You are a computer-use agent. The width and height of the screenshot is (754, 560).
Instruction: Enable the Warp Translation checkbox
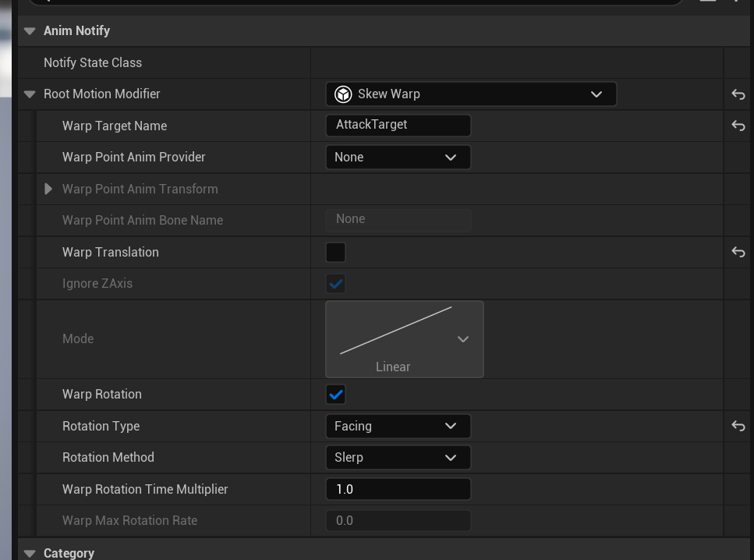335,252
